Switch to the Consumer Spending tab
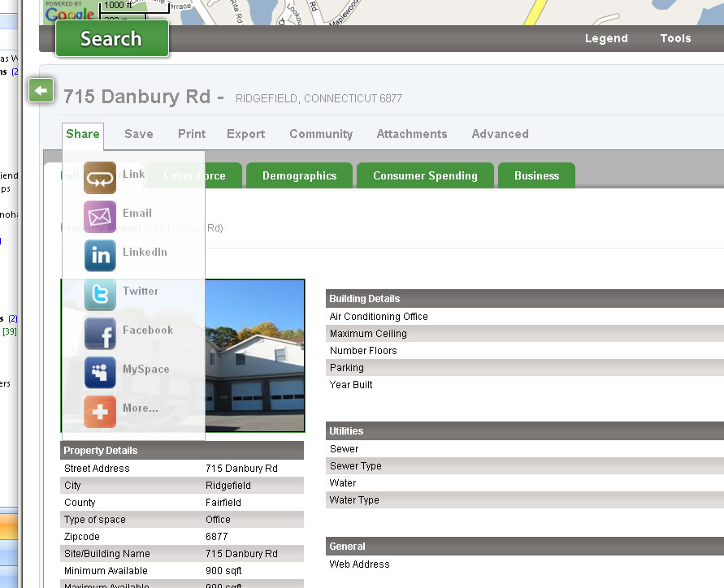Viewport: 724px width, 588px height. pyautogui.click(x=425, y=175)
